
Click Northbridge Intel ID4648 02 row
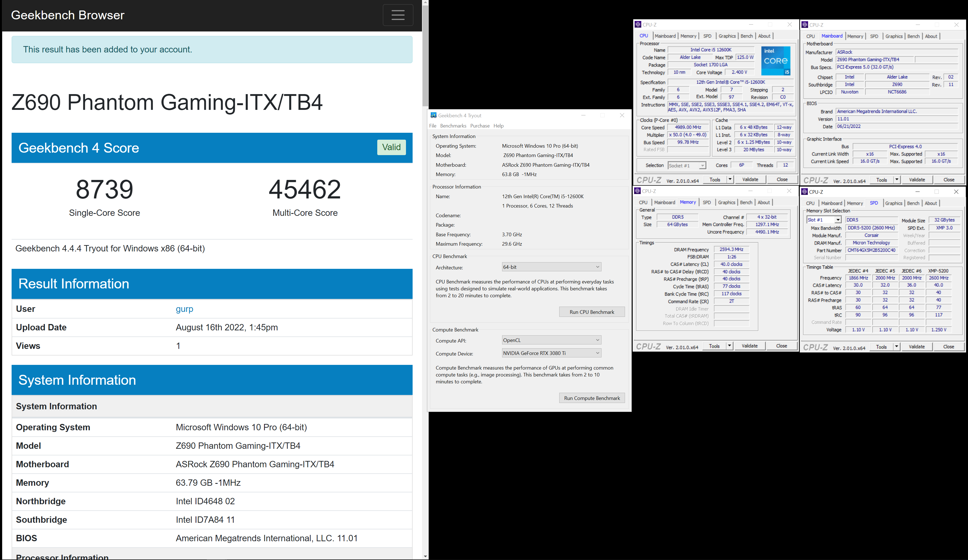click(212, 501)
